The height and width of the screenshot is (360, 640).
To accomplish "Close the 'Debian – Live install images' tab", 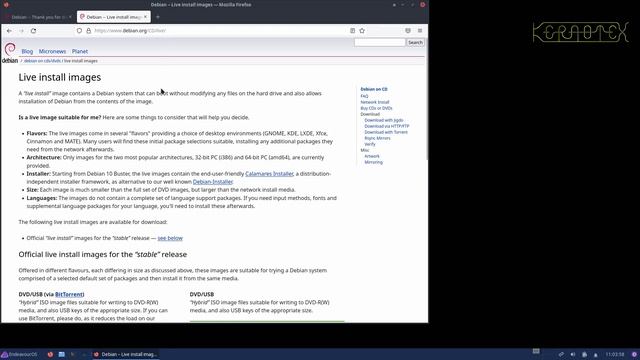I will (145, 17).
